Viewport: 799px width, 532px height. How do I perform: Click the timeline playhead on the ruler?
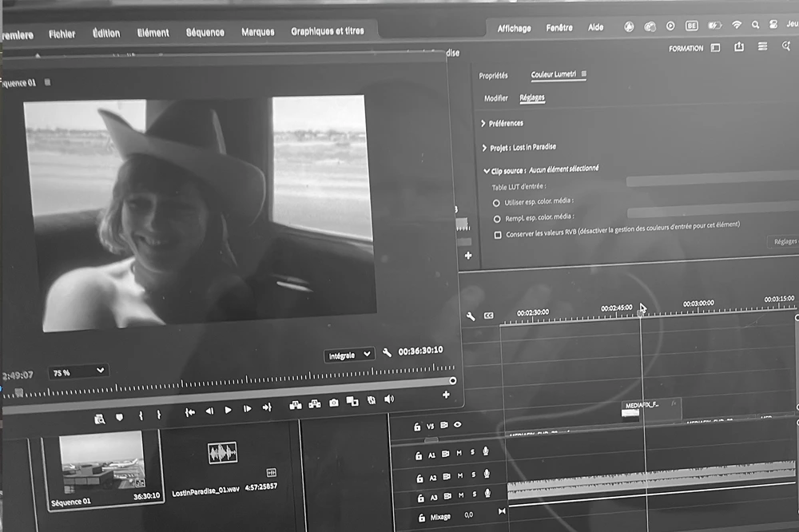point(641,313)
